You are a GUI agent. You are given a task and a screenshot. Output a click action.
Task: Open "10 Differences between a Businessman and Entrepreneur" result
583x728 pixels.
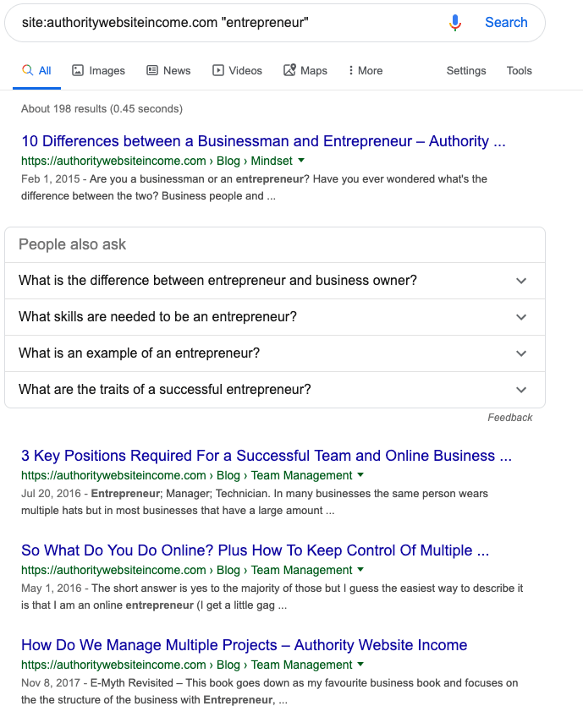point(263,141)
